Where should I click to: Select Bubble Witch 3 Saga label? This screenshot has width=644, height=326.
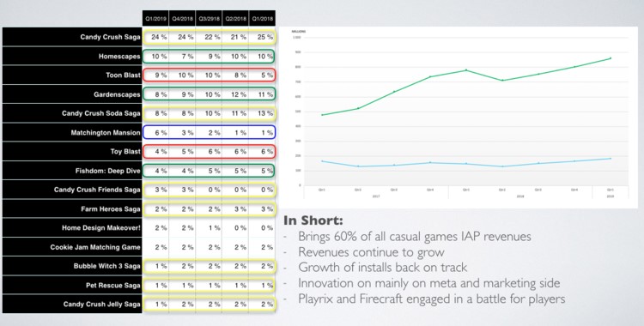106,266
